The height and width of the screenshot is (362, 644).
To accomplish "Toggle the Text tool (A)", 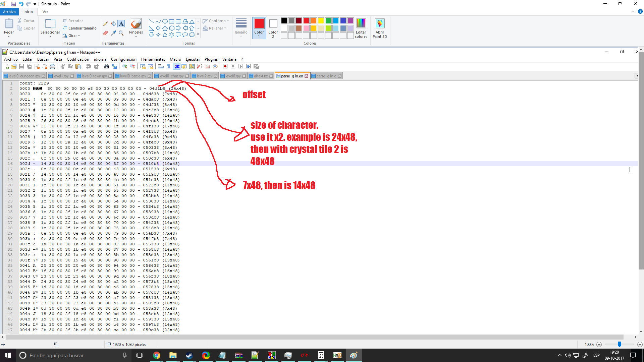I will pyautogui.click(x=121, y=24).
